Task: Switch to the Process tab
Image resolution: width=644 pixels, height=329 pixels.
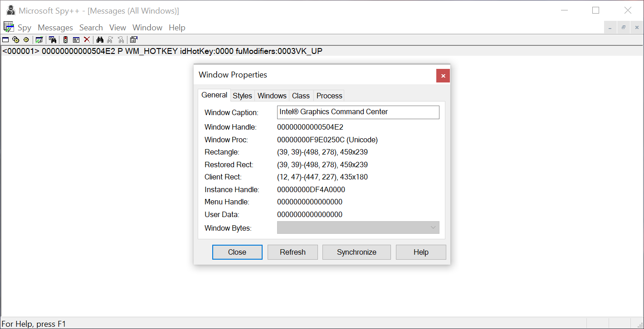Action: [x=329, y=96]
